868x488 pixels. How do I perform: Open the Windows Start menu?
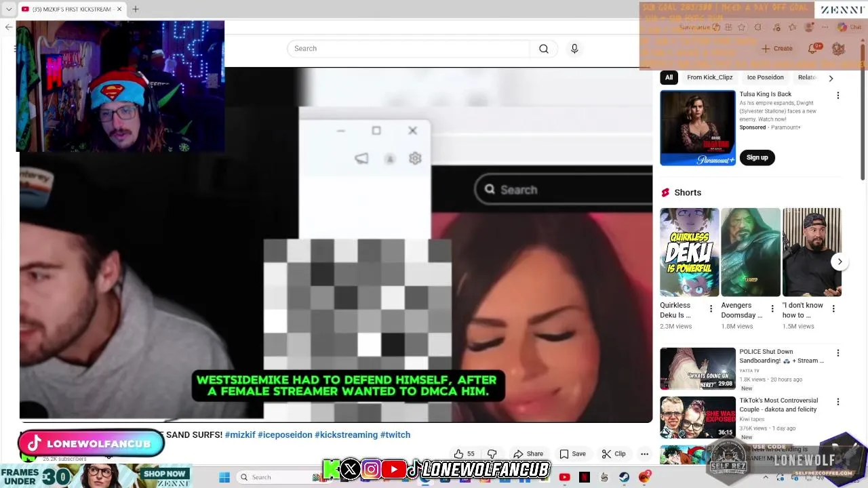coord(224,477)
